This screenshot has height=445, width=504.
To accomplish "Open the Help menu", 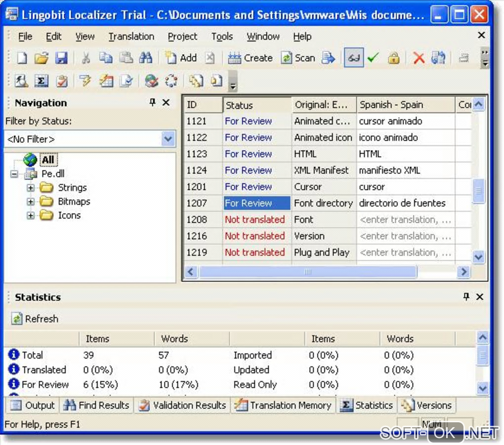I will 302,37.
